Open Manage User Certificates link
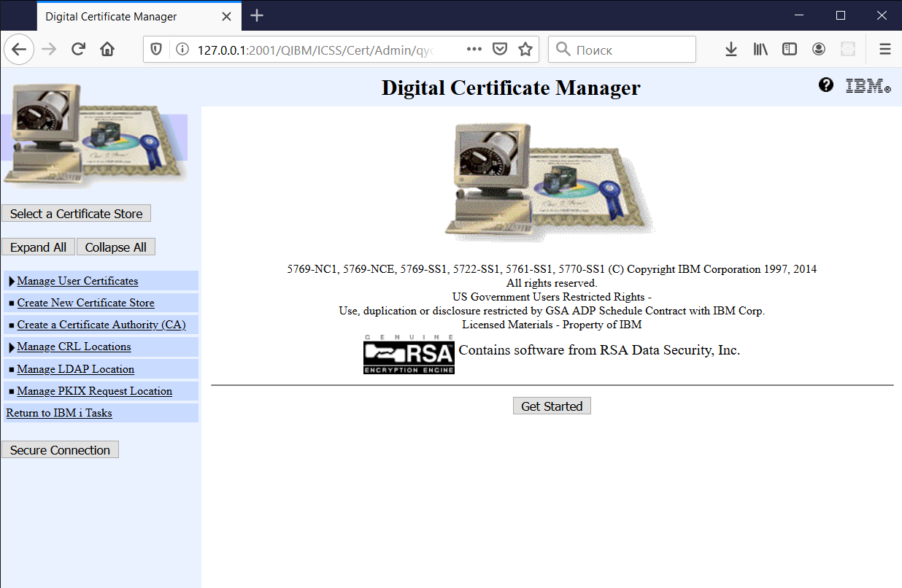The width and height of the screenshot is (902, 588). pos(77,281)
